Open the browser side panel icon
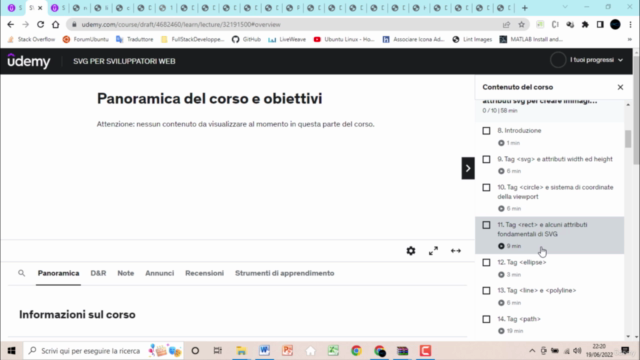 pyautogui.click(x=600, y=24)
